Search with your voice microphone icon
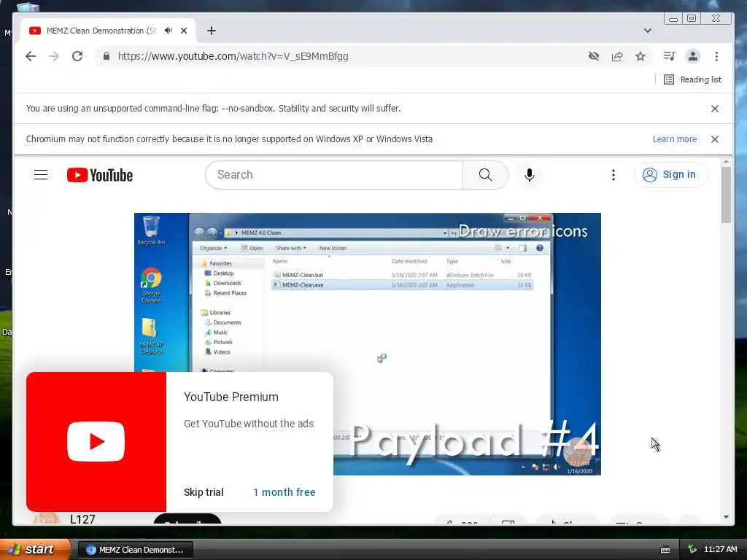This screenshot has height=560, width=747. [530, 175]
